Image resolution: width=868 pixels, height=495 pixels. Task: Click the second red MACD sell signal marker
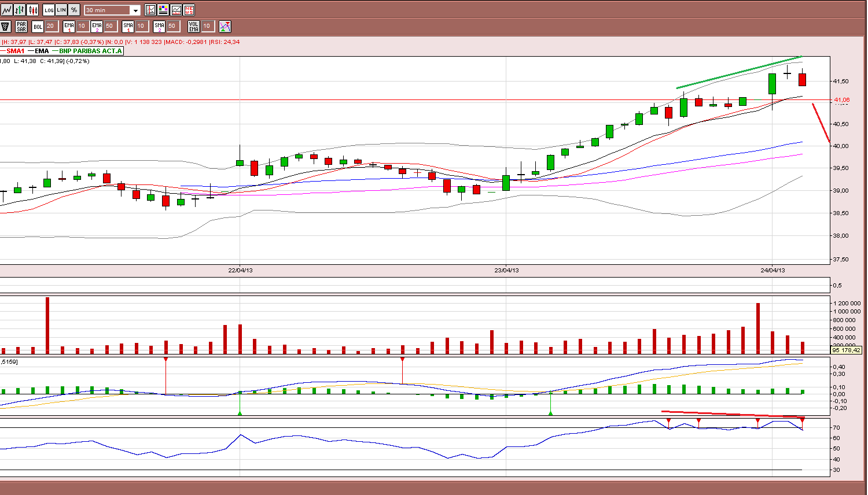pos(403,360)
